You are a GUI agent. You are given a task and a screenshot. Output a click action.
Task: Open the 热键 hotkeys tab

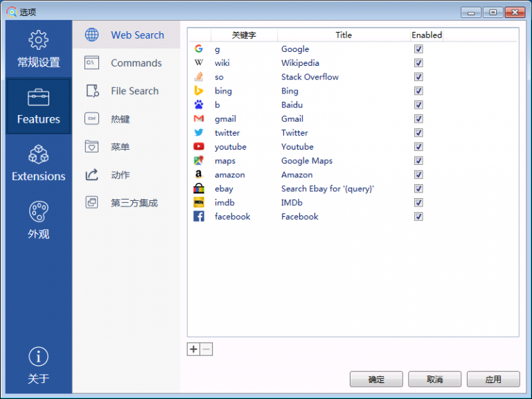pyautogui.click(x=120, y=119)
